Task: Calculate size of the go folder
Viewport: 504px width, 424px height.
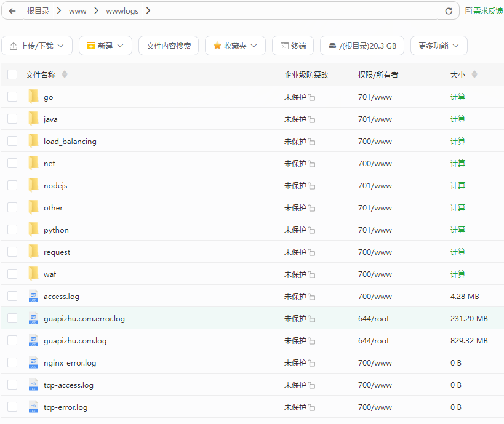Action: tap(458, 97)
